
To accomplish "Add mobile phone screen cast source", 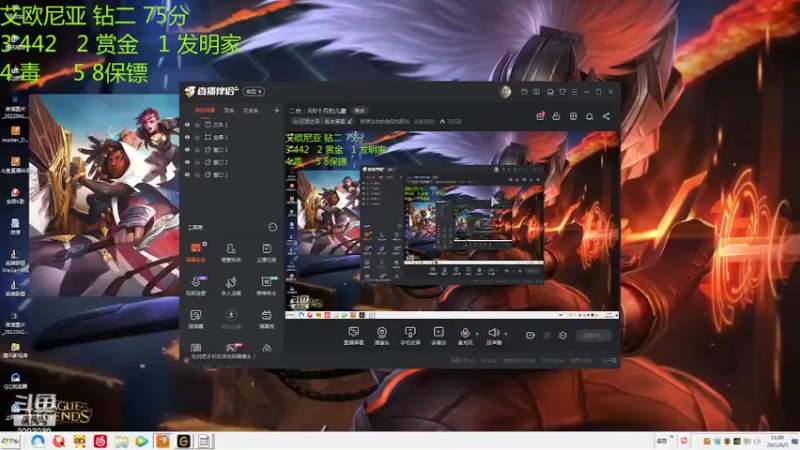I will tap(410, 336).
